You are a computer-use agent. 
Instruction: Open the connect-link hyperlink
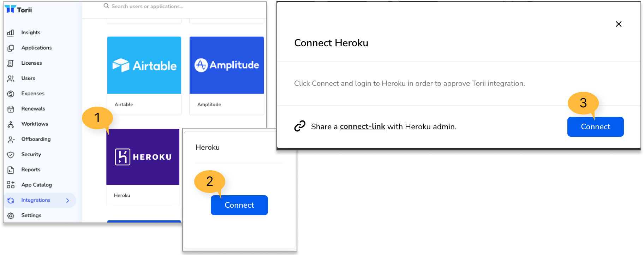tap(362, 126)
